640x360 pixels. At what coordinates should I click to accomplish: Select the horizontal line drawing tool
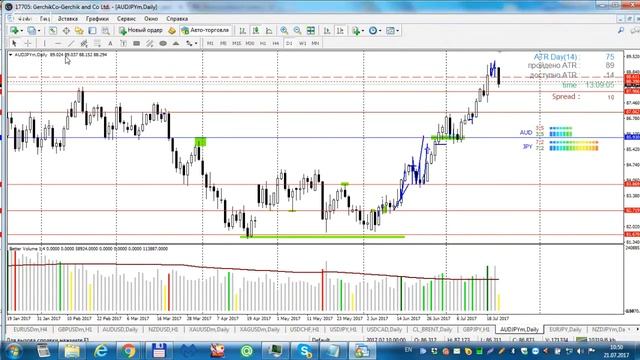tap(58, 43)
